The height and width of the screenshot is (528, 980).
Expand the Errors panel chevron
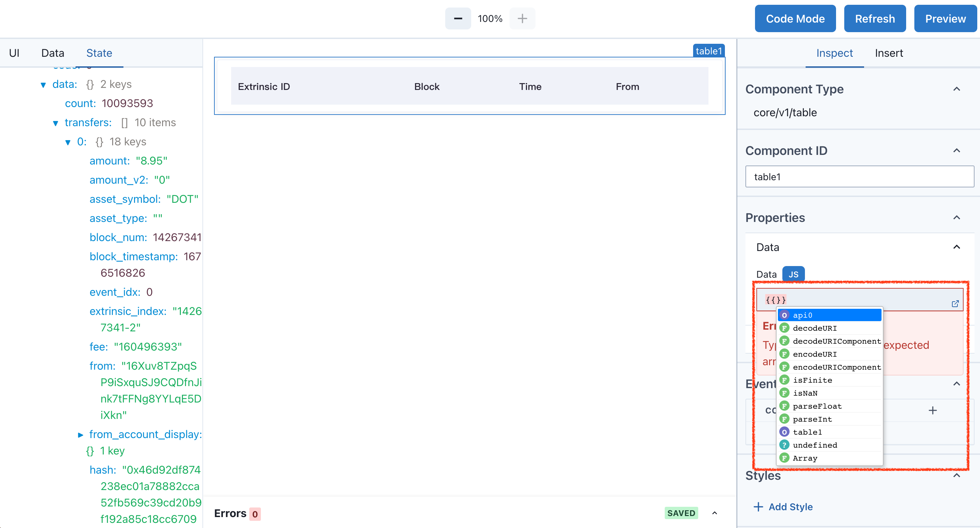pyautogui.click(x=714, y=513)
